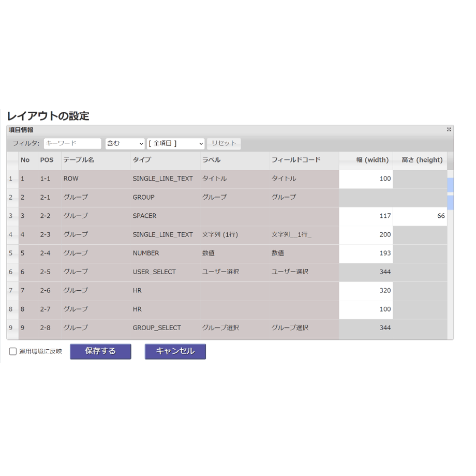Screen dimensions: 476x476
Task: Click the POS cell 2-5
Action: (50, 272)
